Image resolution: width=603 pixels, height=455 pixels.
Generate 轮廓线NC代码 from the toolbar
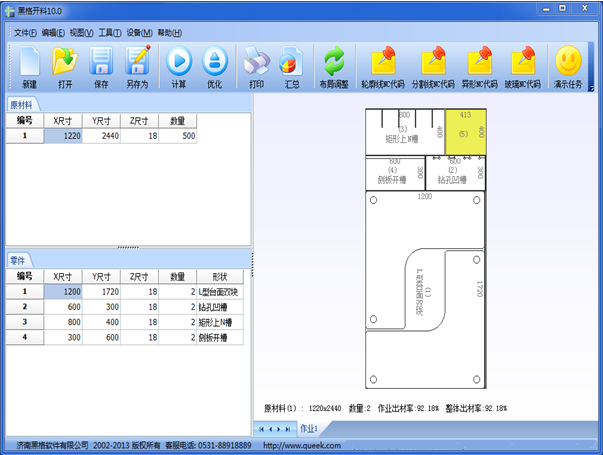tap(382, 64)
